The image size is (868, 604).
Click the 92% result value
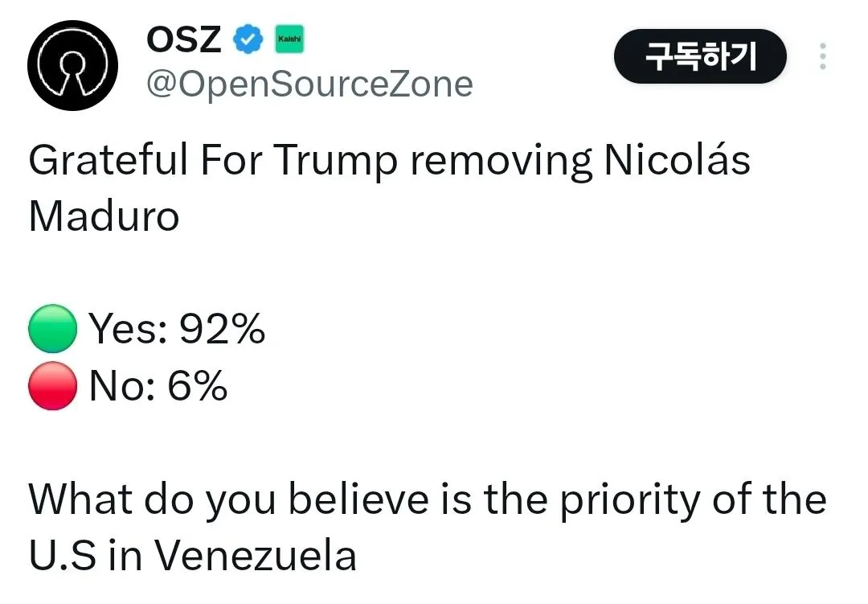[221, 329]
